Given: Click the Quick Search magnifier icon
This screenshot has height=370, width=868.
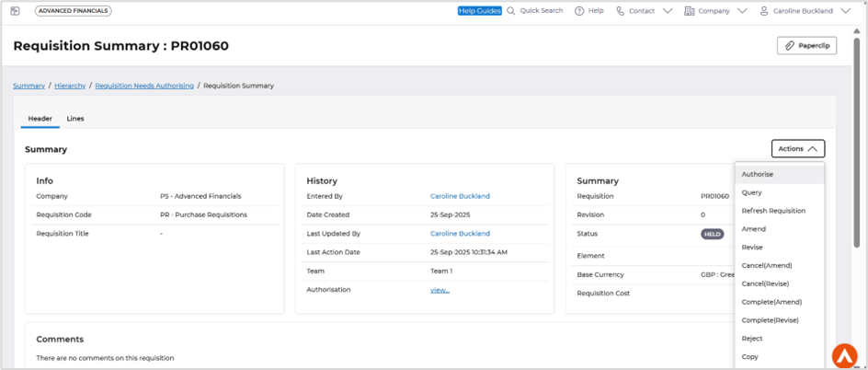Looking at the screenshot, I should [511, 11].
